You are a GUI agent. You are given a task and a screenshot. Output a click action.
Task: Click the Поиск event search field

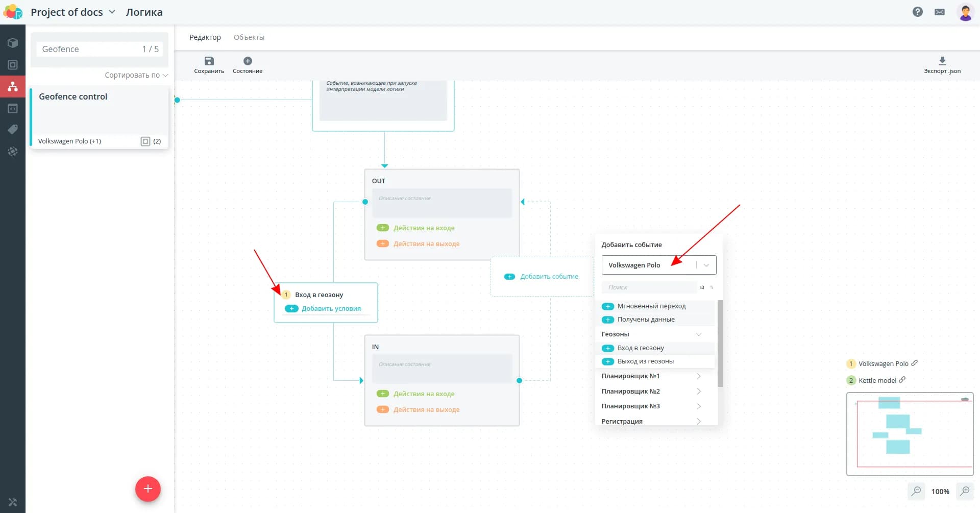click(648, 287)
